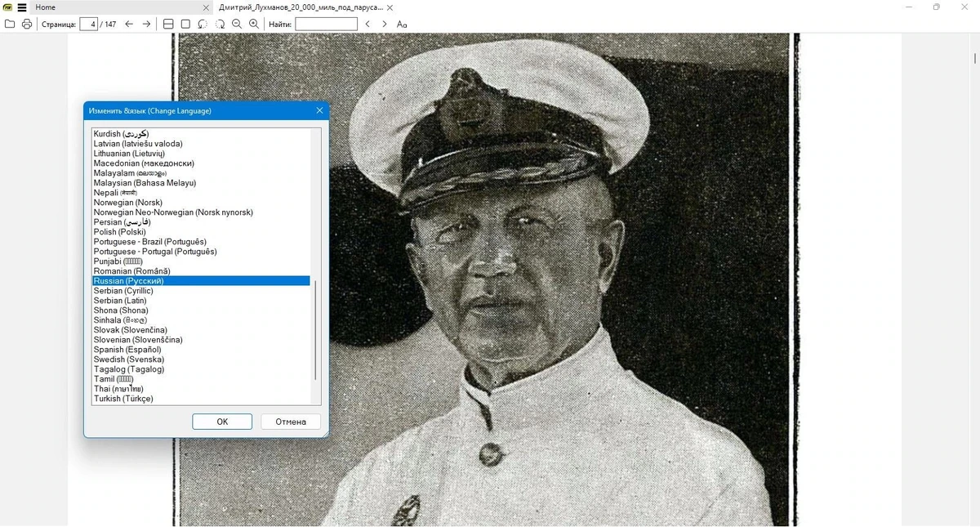Close the Change Language dialog

click(319, 110)
